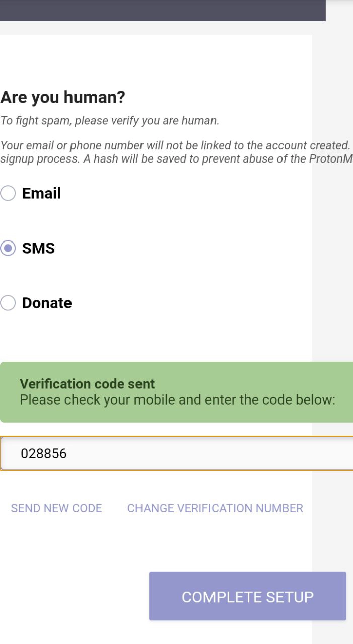Click the entered code 028856 text
353x644 pixels.
pos(43,454)
